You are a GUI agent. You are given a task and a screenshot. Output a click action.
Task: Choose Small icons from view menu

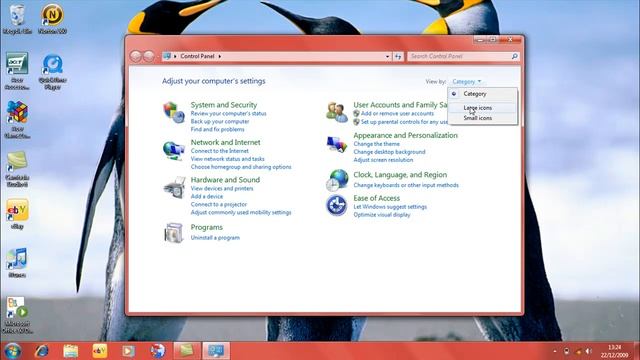coord(482,118)
